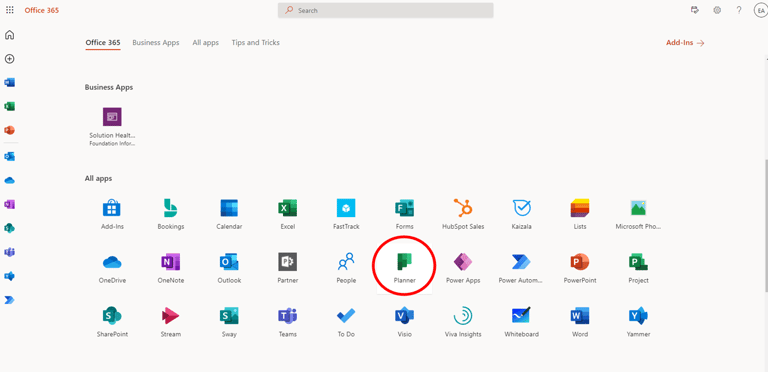Image resolution: width=768 pixels, height=372 pixels.
Task: Click the Office 365 header title
Action: click(x=42, y=10)
